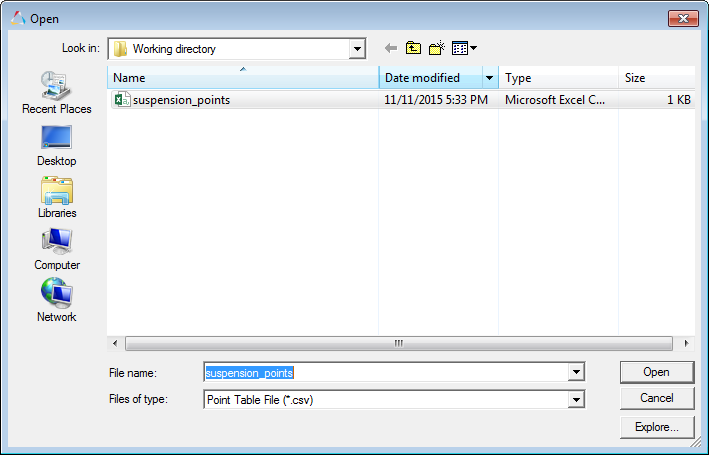The image size is (709, 455).
Task: Go to Desktop location
Action: coord(57,146)
